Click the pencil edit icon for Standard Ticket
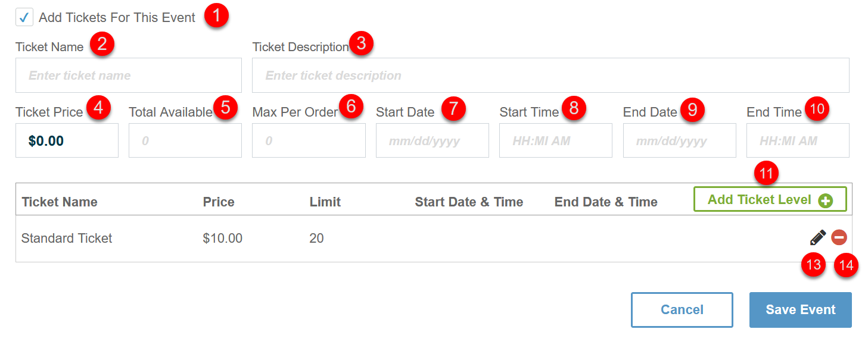This screenshot has width=868, height=351. [818, 237]
